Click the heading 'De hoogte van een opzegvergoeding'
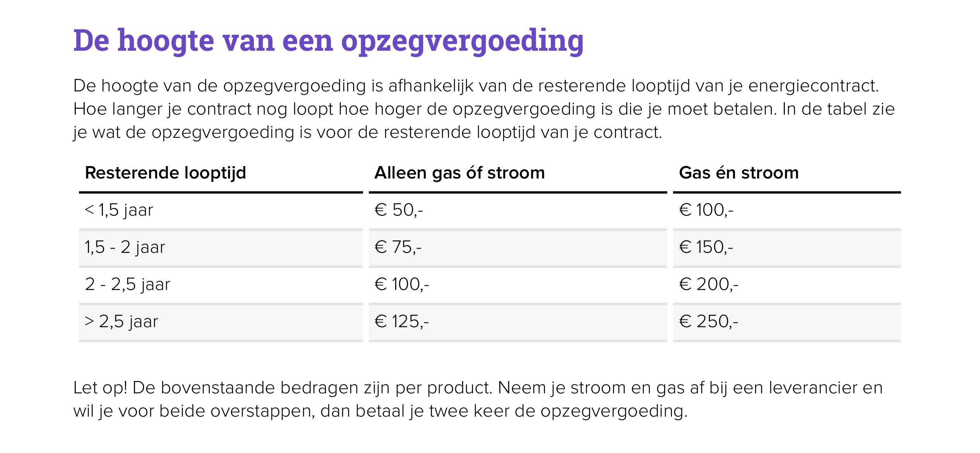 (328, 41)
